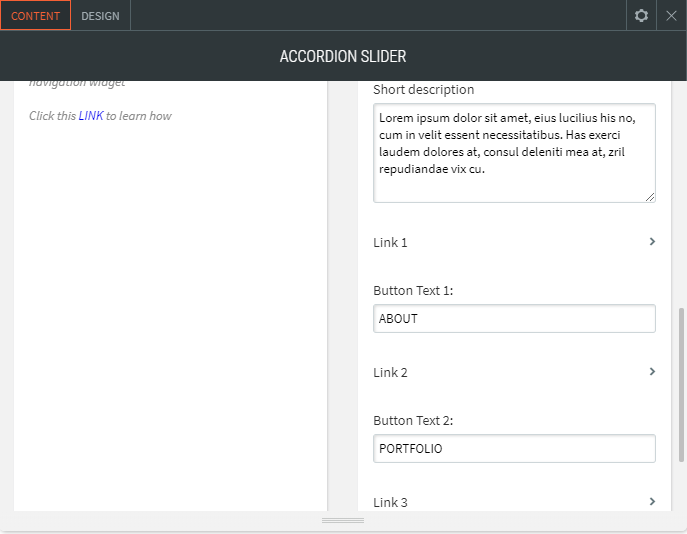Close the Accordion Slider panel
This screenshot has width=687, height=534.
pyautogui.click(x=671, y=16)
